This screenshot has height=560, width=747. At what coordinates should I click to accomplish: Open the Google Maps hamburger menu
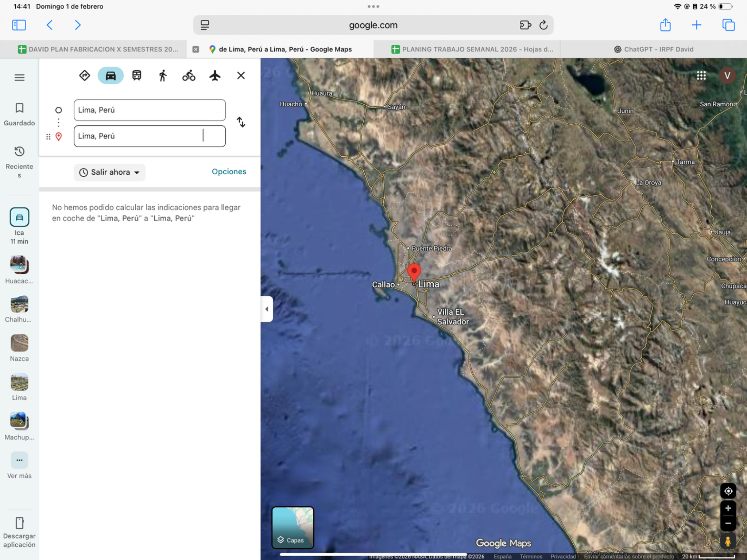pyautogui.click(x=19, y=77)
